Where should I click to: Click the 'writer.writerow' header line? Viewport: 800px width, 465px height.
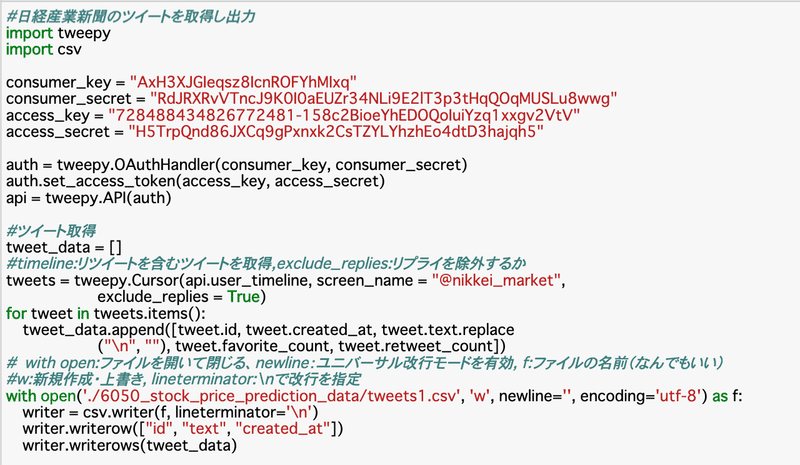[183, 428]
